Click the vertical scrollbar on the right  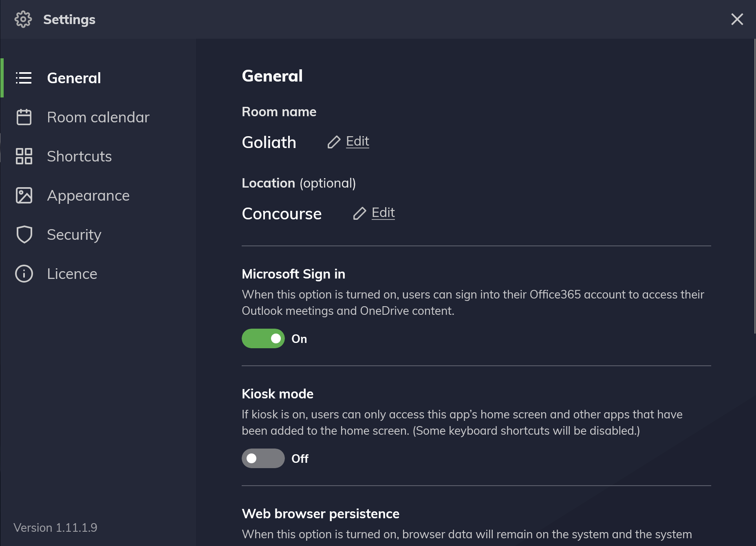754,186
